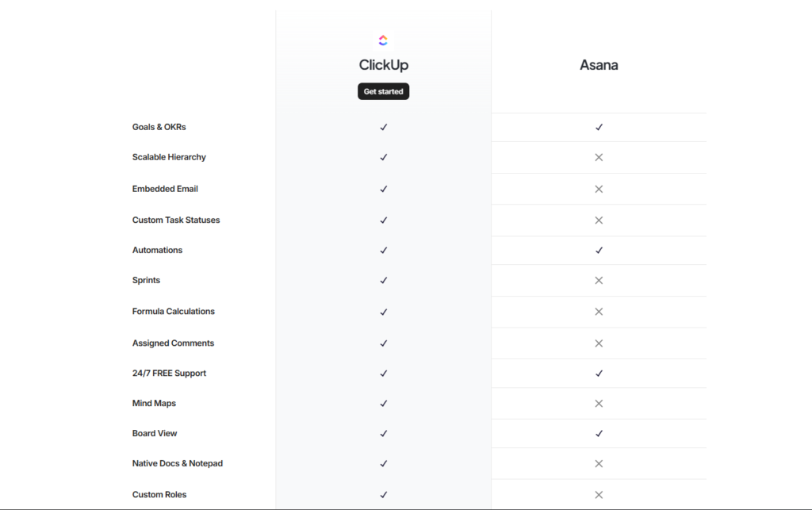Click the Get started button

click(x=383, y=91)
